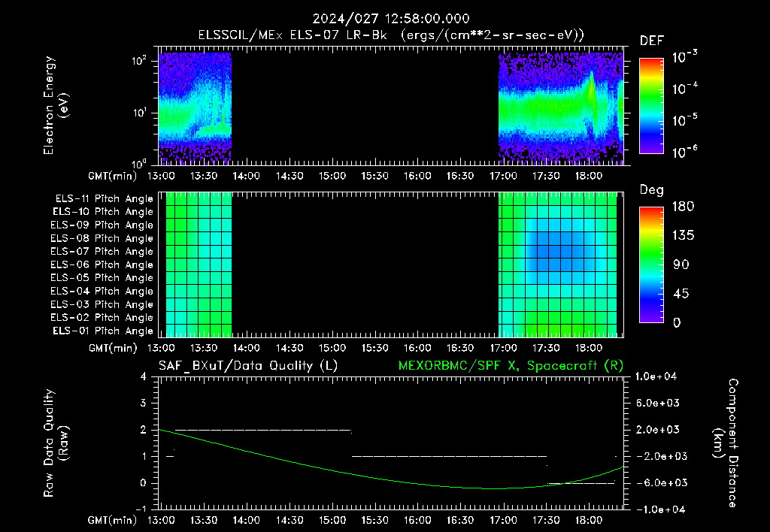
Task: Click the SAF_BXuT/Data Quality (L) label
Action: click(x=248, y=366)
